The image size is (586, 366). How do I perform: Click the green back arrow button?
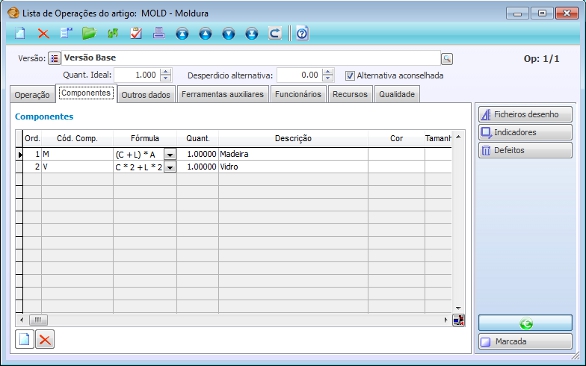point(525,323)
